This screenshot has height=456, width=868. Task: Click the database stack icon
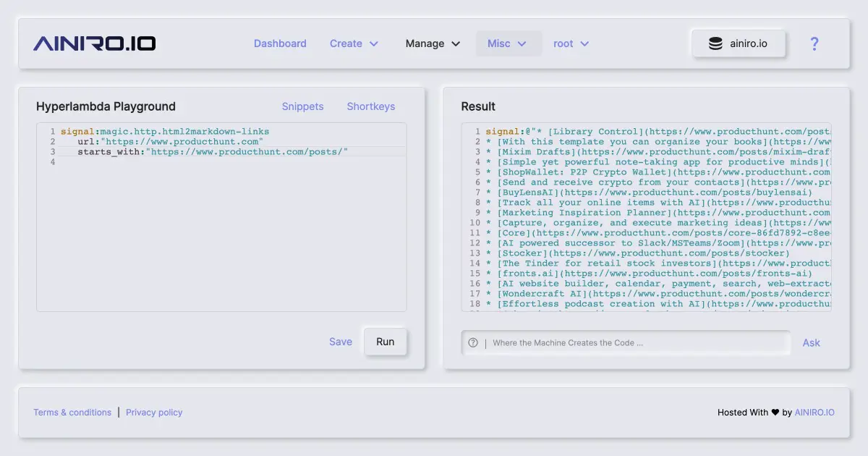715,43
